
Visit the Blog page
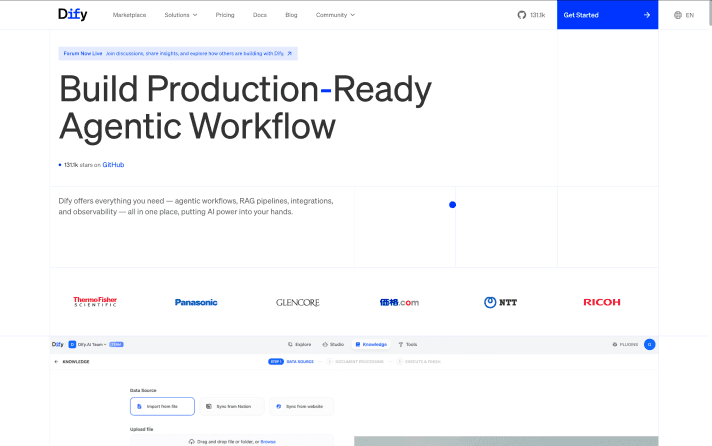291,15
